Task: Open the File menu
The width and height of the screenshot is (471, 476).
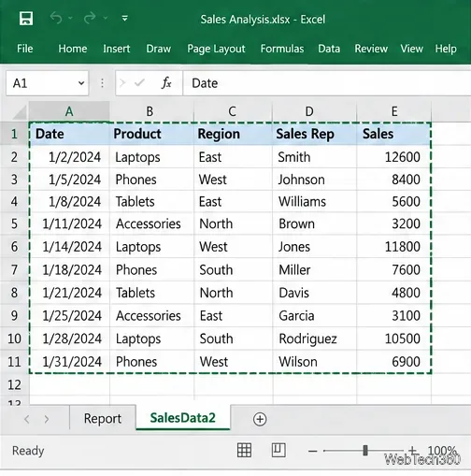Action: pyautogui.click(x=24, y=49)
